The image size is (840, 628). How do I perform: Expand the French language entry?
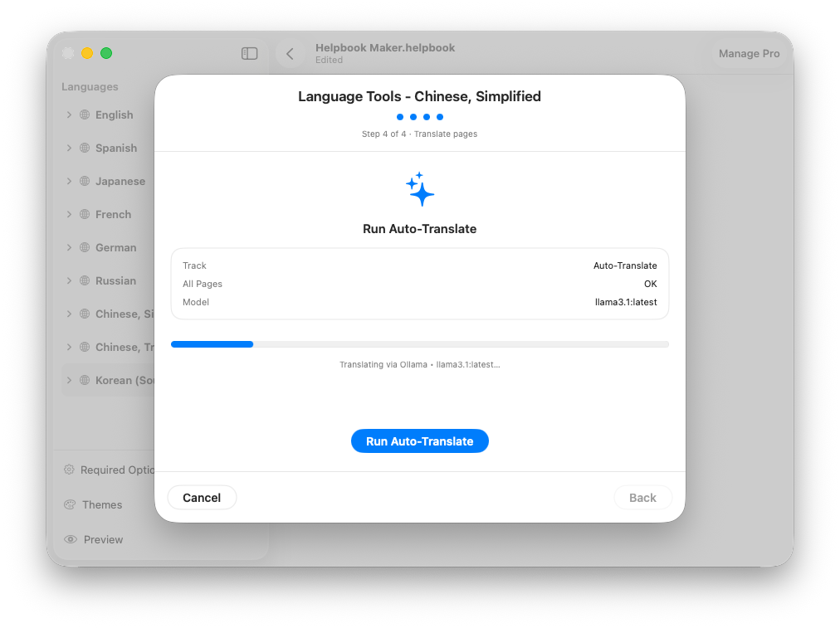point(71,214)
